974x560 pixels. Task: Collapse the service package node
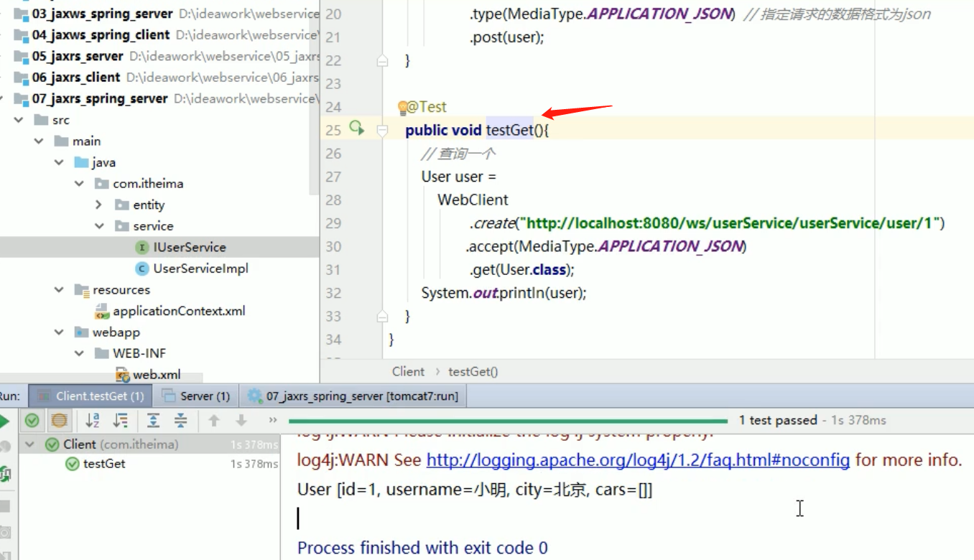coord(99,225)
